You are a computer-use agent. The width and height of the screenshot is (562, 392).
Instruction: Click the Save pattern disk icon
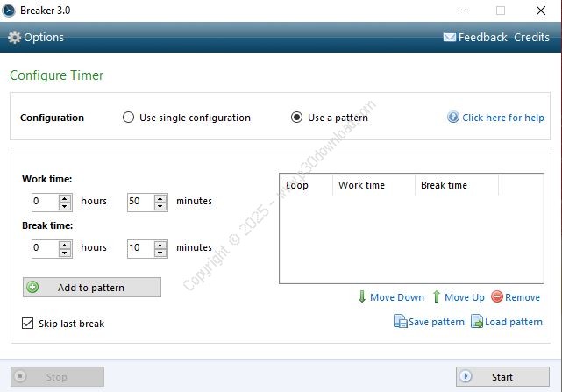400,322
